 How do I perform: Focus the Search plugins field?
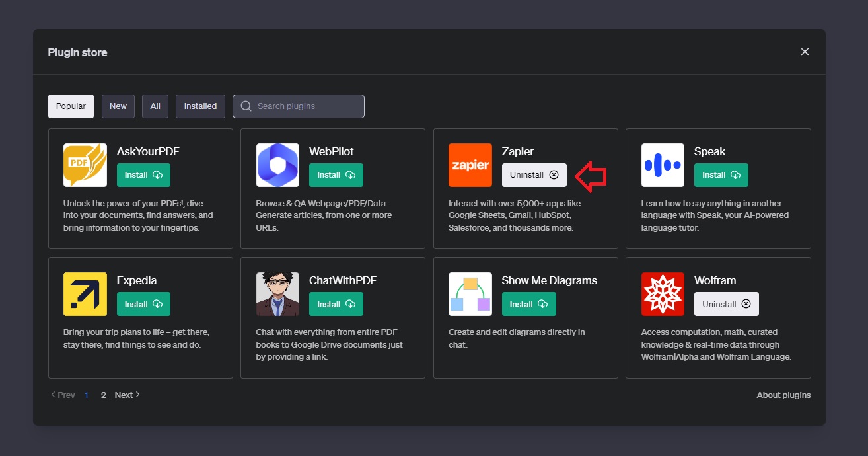tap(299, 106)
